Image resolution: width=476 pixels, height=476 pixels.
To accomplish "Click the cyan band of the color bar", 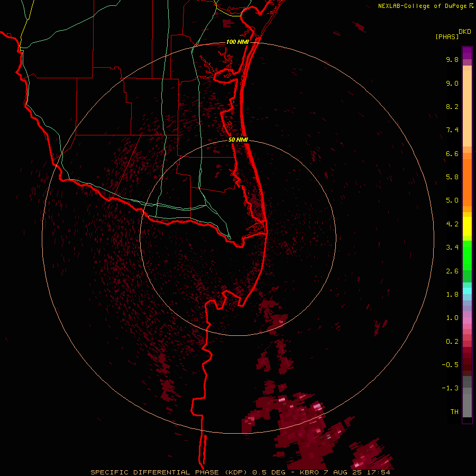I will (467, 291).
